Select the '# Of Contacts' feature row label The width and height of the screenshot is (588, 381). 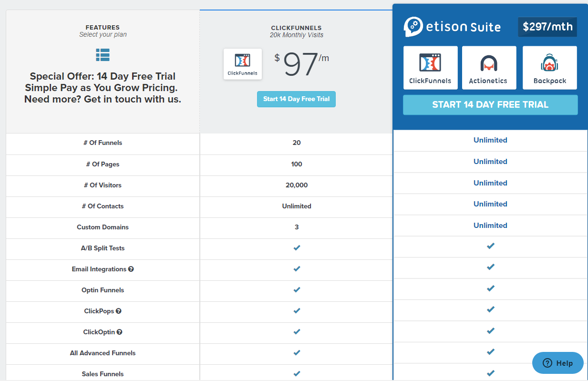[103, 206]
